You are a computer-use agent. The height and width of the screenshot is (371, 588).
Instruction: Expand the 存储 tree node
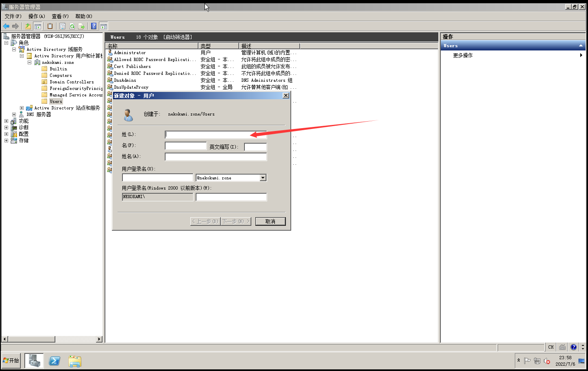pyautogui.click(x=6, y=140)
